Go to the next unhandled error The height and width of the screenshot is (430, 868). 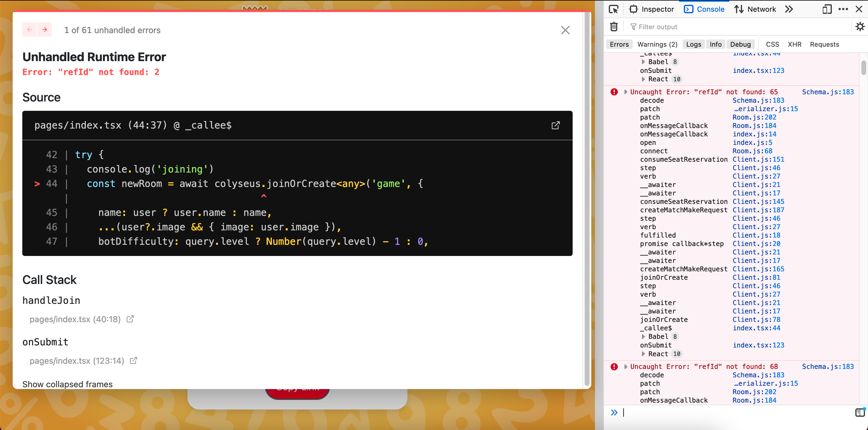point(45,30)
